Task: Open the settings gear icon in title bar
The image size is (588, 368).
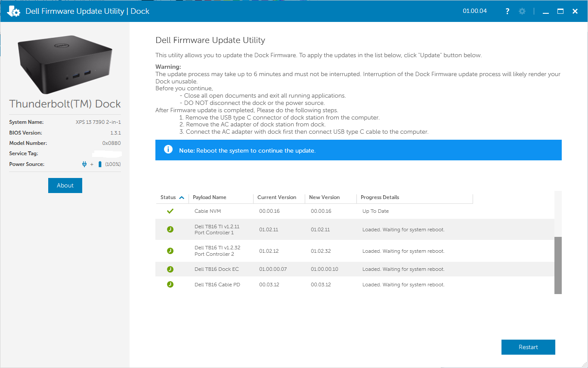Action: [x=522, y=11]
